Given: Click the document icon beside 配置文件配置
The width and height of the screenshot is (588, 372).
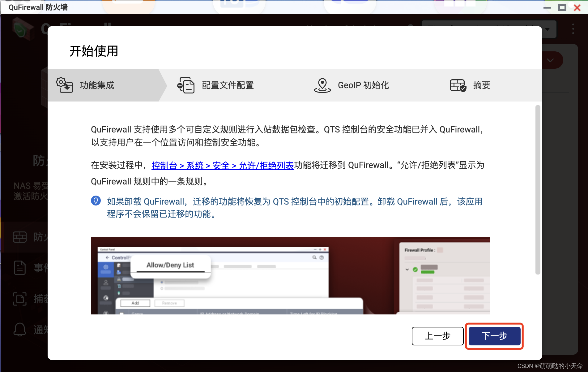Looking at the screenshot, I should tap(185, 85).
